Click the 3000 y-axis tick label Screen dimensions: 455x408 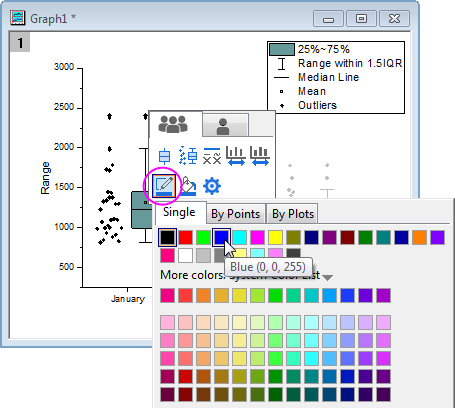tap(64, 67)
